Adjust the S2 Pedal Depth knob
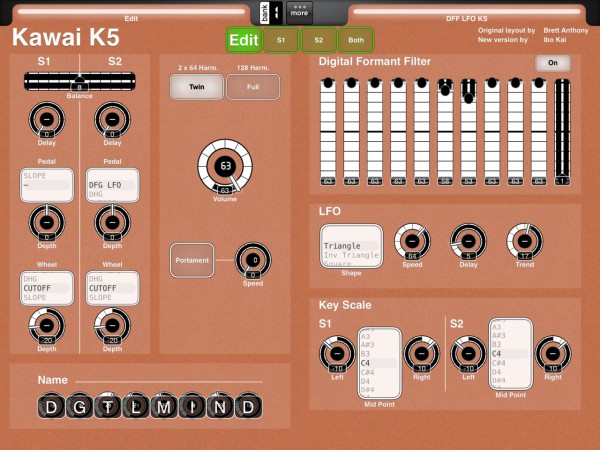Image resolution: width=600 pixels, height=450 pixels. point(112,222)
